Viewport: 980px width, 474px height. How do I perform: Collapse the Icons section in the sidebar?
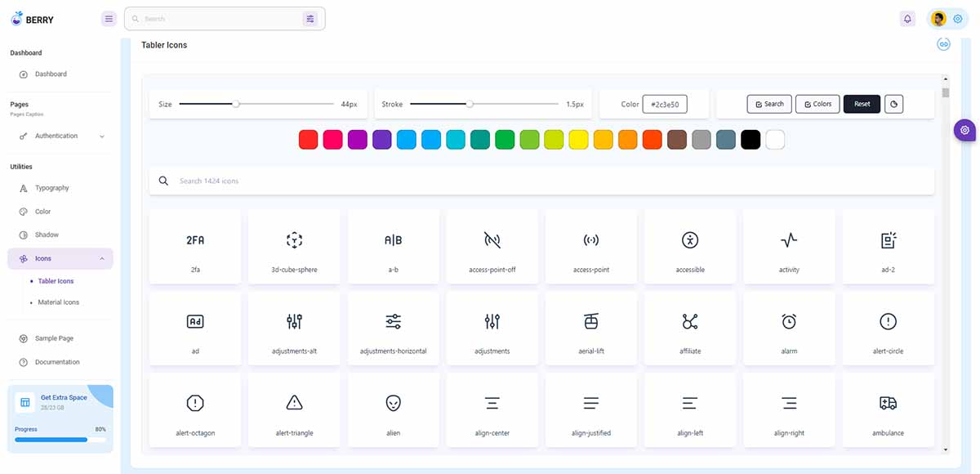point(59,257)
